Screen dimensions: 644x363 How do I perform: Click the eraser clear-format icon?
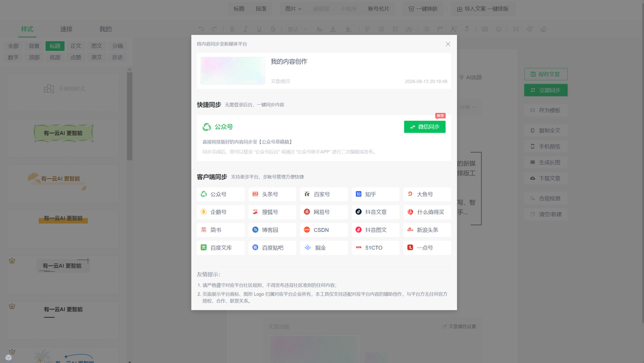[x=543, y=29]
